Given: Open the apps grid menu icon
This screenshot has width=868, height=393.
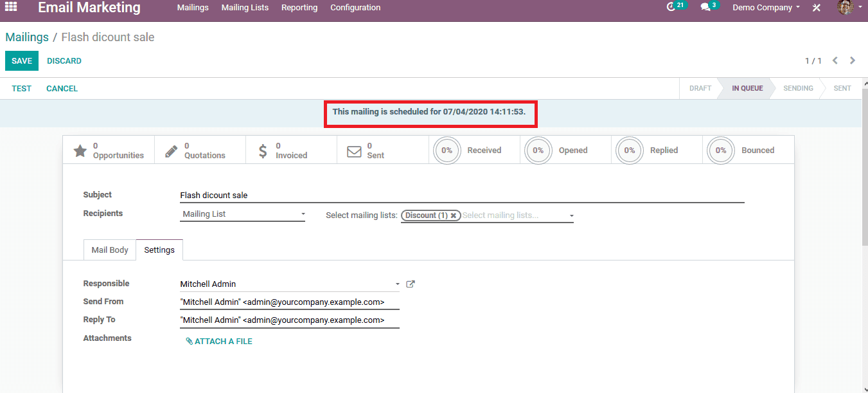Looking at the screenshot, I should point(11,7).
